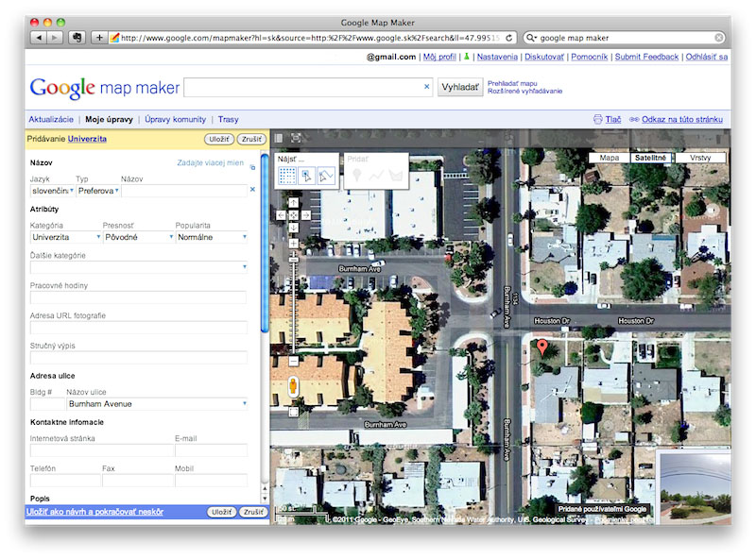Click the orange Street View pegman
Viewport: 756px width, 559px height.
click(x=293, y=386)
